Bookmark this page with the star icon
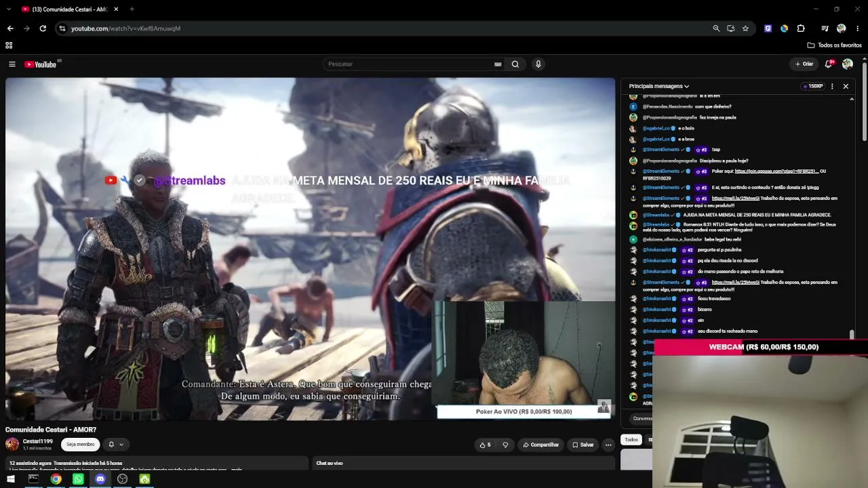Image resolution: width=868 pixels, height=488 pixels. tap(745, 28)
